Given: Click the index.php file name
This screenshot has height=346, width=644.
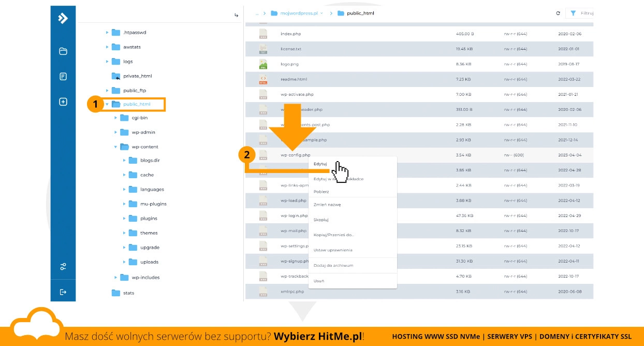Looking at the screenshot, I should [290, 34].
